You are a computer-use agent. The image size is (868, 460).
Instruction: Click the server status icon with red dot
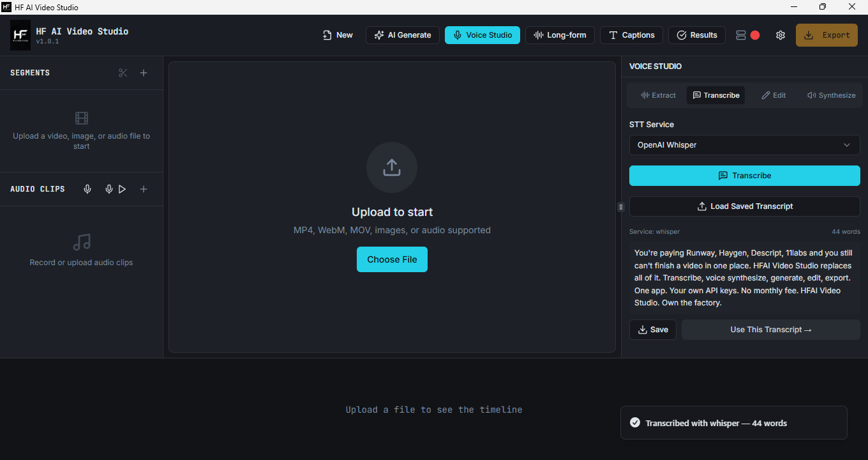747,35
